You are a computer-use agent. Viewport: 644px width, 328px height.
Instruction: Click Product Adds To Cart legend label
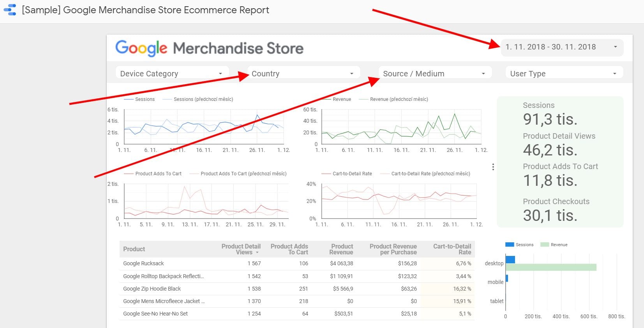(x=158, y=174)
